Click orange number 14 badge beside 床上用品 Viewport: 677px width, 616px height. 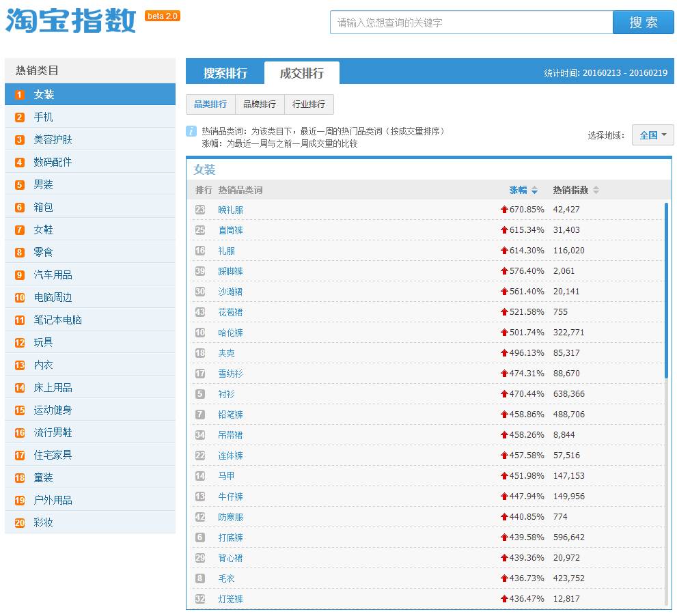[20, 388]
